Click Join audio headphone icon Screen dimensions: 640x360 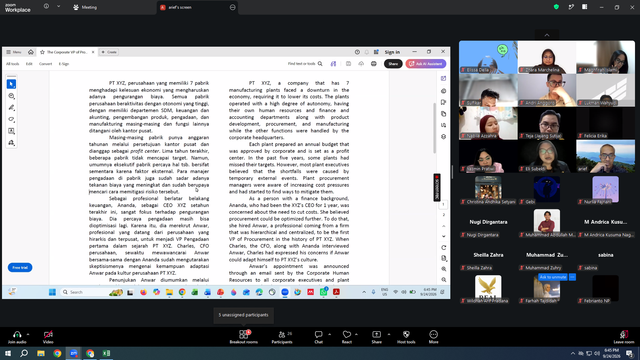[x=17, y=337]
